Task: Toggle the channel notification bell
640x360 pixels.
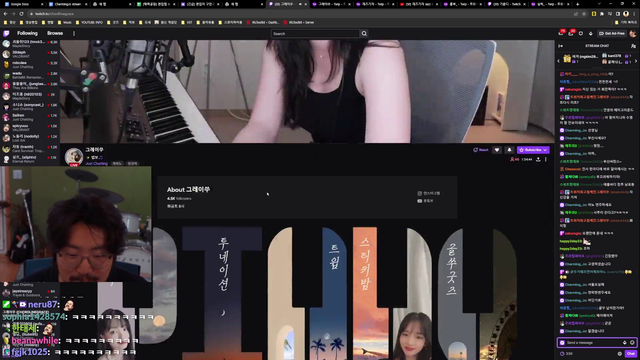Action: point(509,150)
